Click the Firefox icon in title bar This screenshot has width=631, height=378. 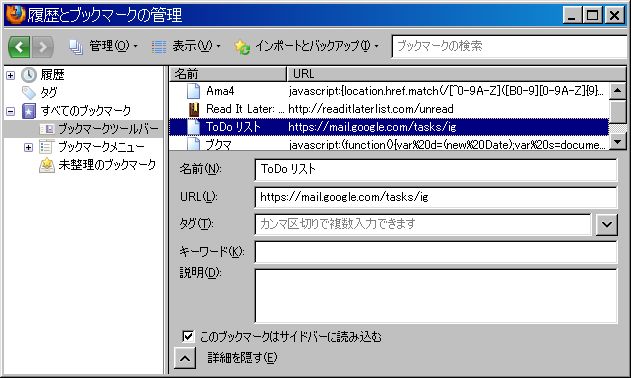(15, 14)
